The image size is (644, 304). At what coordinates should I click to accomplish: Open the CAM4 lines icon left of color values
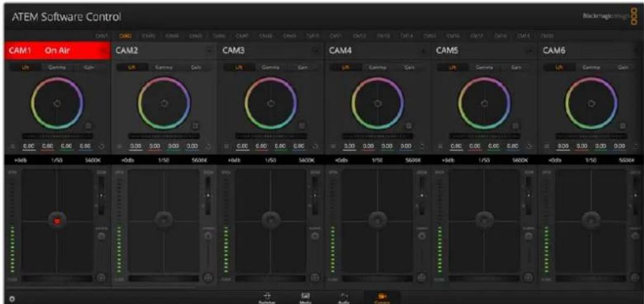(333, 145)
